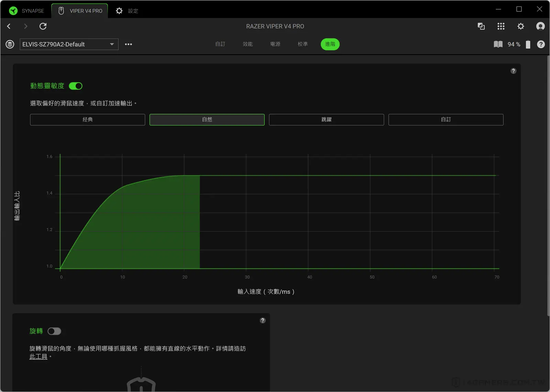Open the modules grid icon
550x392 pixels.
click(x=501, y=26)
